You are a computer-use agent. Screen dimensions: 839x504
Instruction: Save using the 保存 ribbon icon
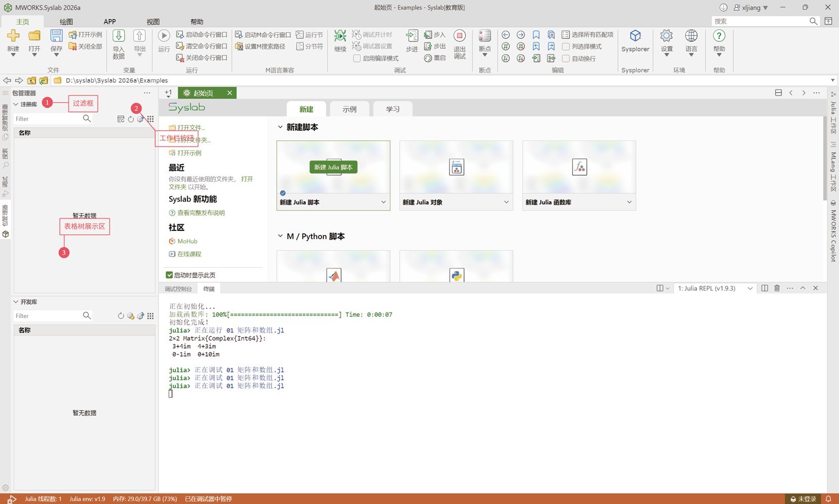tap(56, 36)
